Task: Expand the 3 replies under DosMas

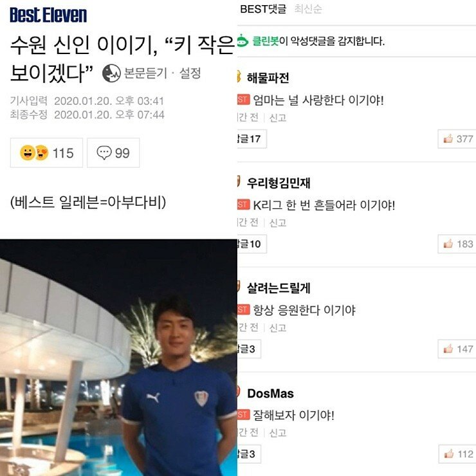Action: click(249, 454)
